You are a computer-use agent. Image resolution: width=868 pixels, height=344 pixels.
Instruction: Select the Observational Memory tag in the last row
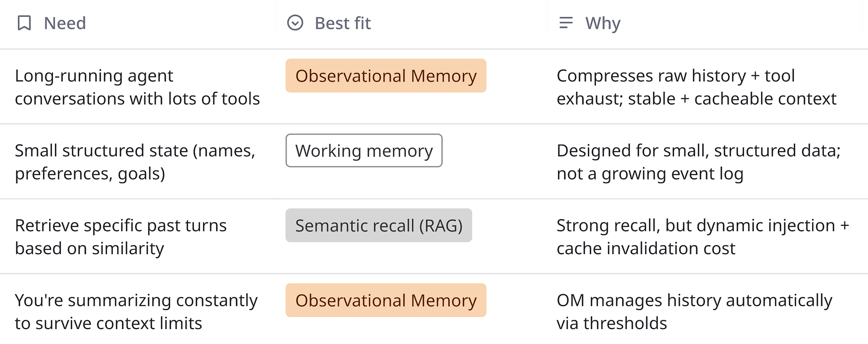point(386,300)
